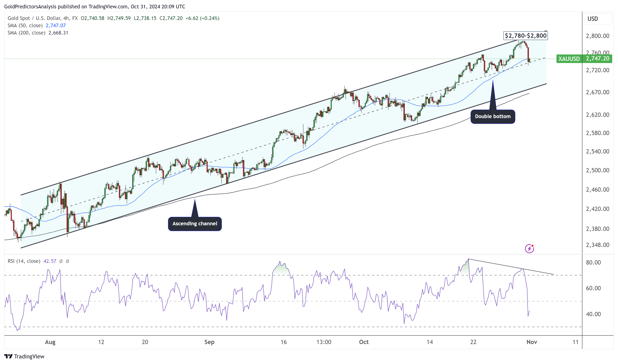Click the TradingView logo at bottom
This screenshot has height=364, width=618.
[x=24, y=356]
